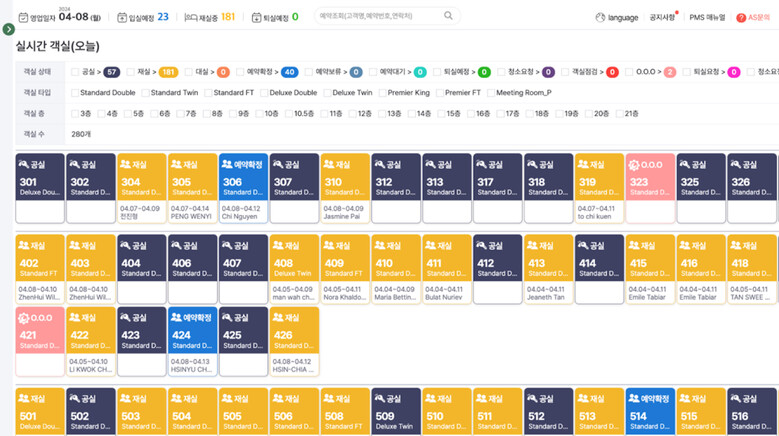Expand the sidebar with green arrow icon

(x=8, y=29)
